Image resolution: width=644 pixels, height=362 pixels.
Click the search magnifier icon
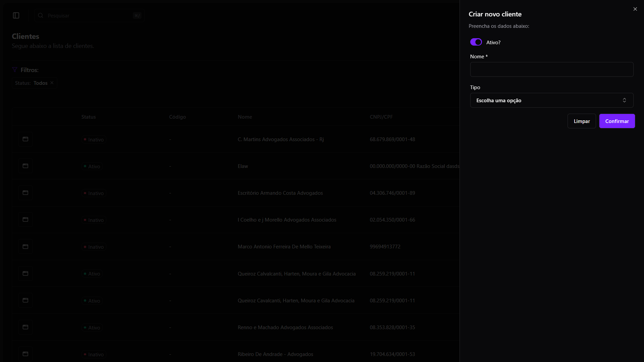(41, 15)
